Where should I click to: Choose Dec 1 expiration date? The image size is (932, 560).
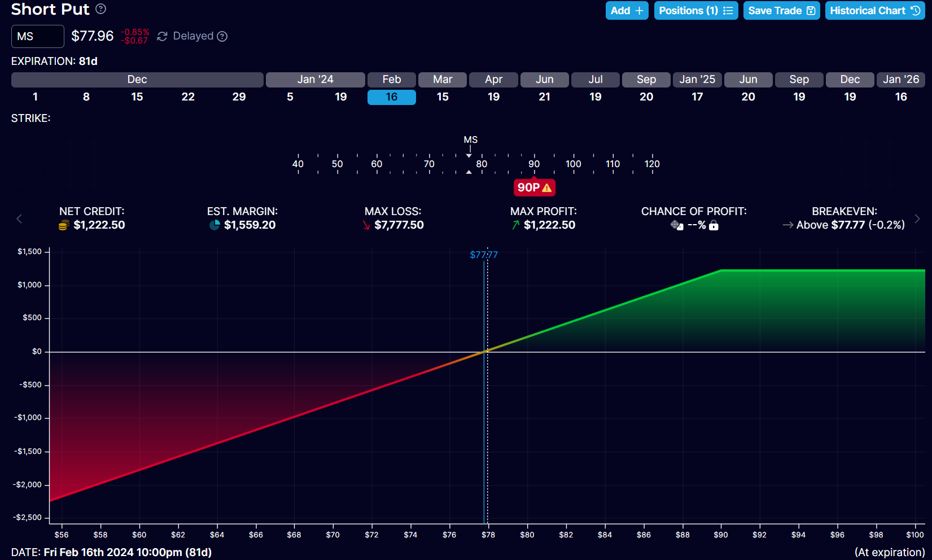point(36,97)
